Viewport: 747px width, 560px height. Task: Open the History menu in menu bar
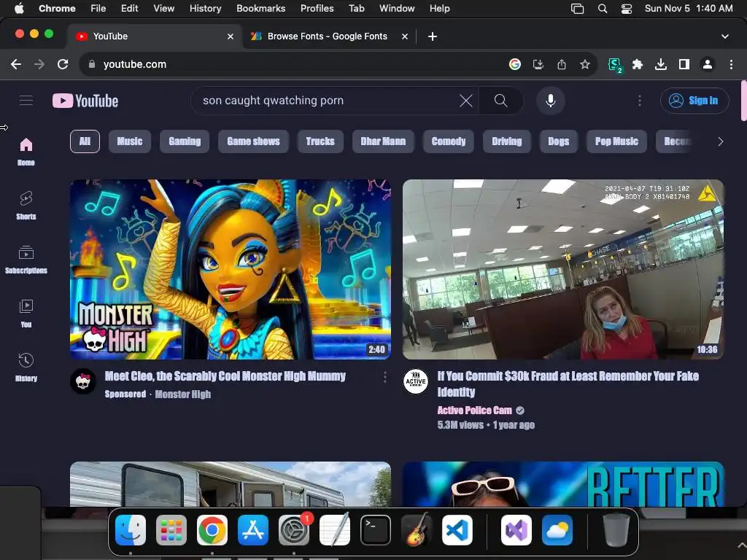tap(205, 8)
